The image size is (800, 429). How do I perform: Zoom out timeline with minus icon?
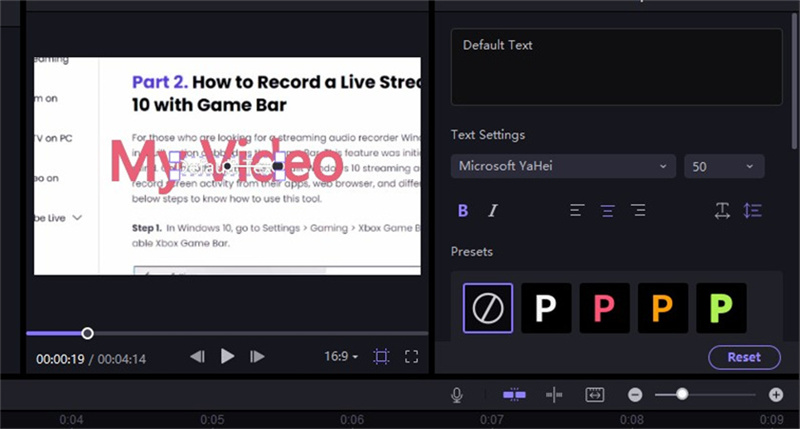click(x=635, y=395)
